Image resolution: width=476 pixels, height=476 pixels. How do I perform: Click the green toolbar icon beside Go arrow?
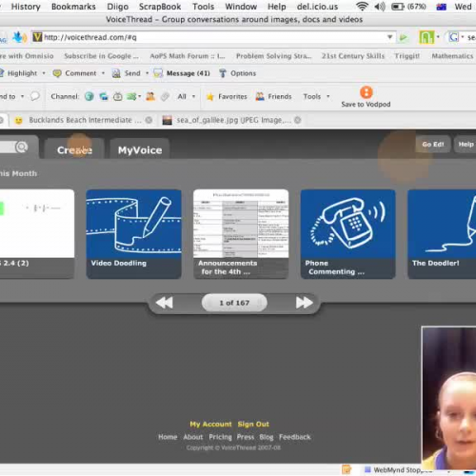(426, 37)
